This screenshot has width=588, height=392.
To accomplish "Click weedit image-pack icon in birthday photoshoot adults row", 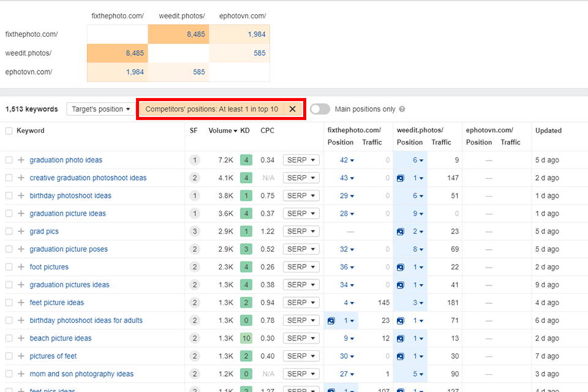I will coord(401,321).
